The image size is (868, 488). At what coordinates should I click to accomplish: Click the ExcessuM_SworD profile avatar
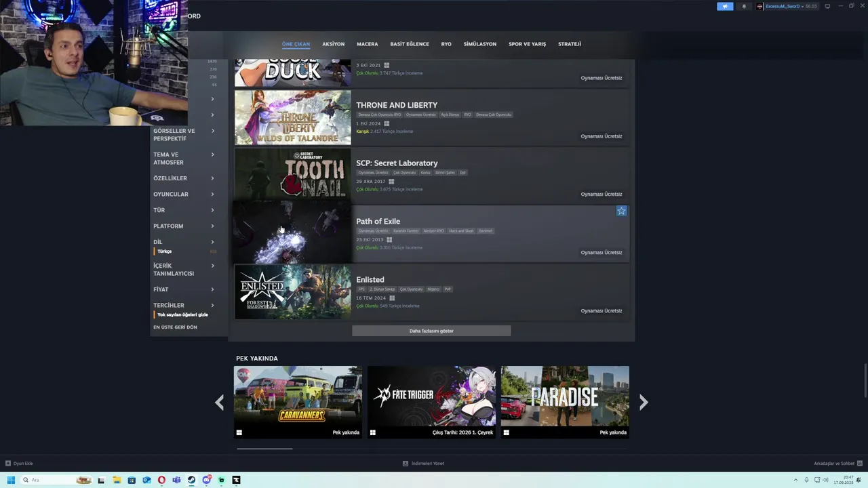760,6
